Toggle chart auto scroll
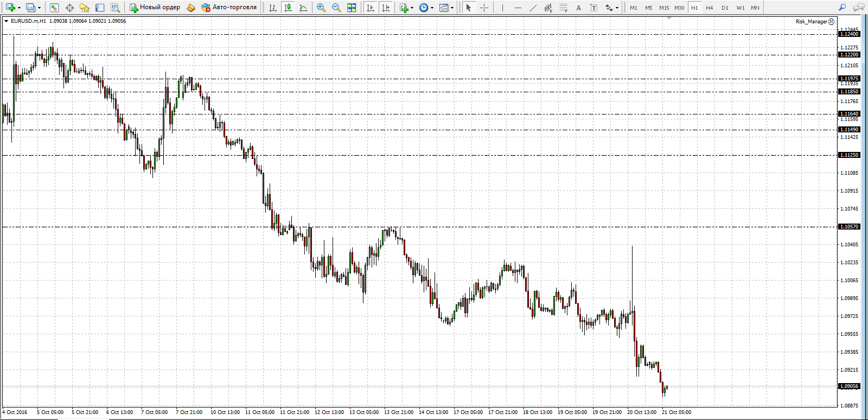 [x=371, y=8]
